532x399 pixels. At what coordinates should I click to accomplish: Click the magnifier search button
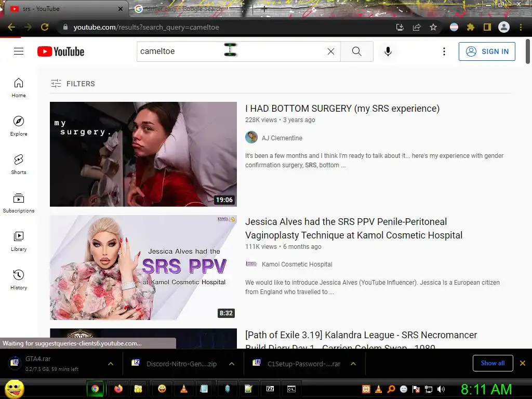[x=356, y=51]
